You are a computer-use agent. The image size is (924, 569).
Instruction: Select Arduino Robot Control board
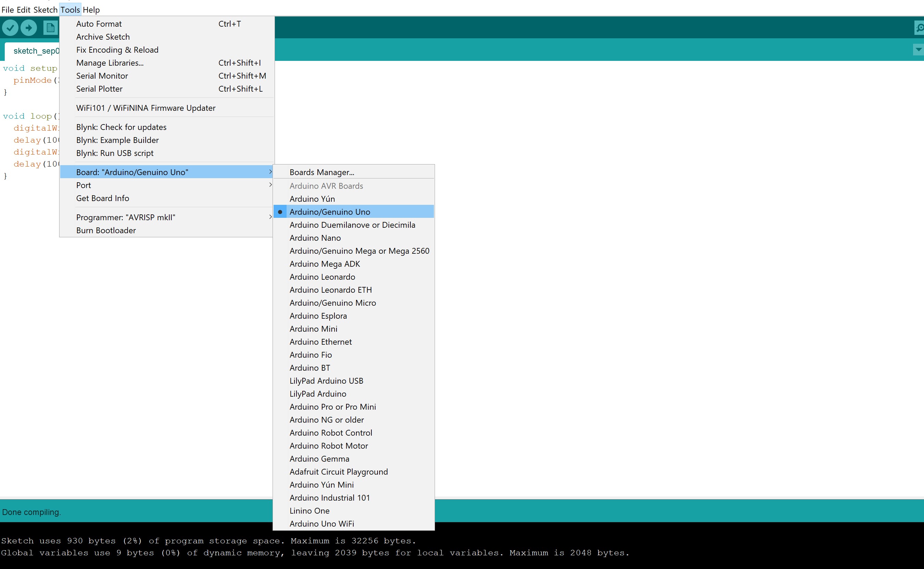(x=353, y=433)
